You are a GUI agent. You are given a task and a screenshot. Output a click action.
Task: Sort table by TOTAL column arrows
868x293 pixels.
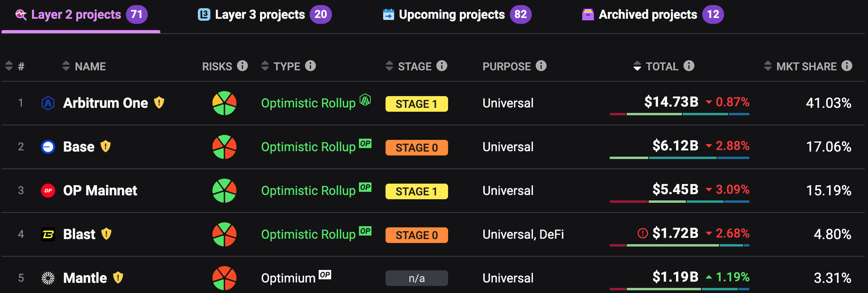click(637, 66)
